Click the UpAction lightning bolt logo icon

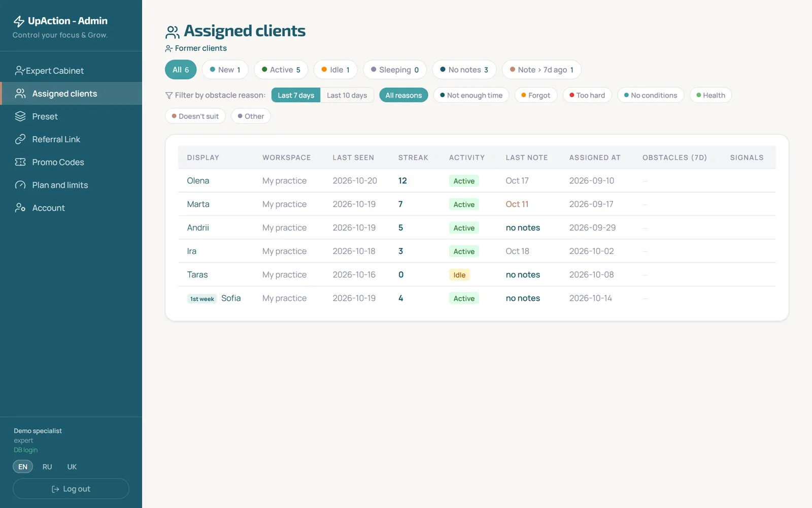[19, 21]
